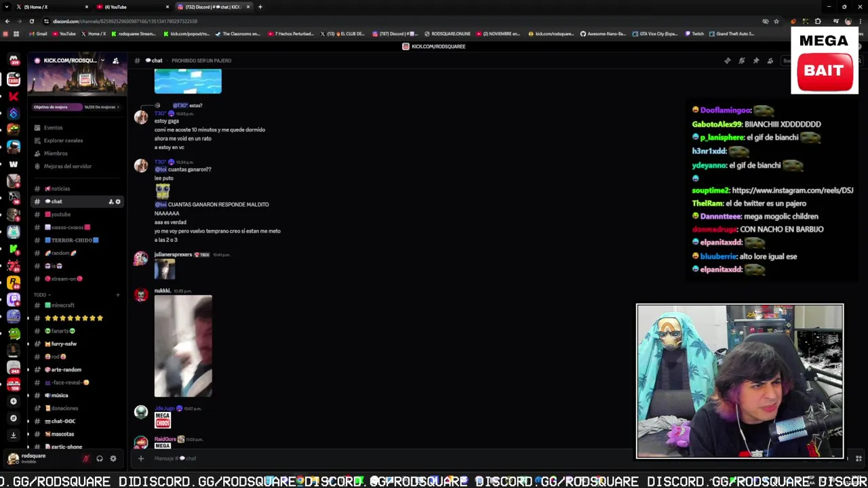Image resolution: width=868 pixels, height=488 pixels.
Task: Toggle member list icon in channel header
Action: point(770,60)
